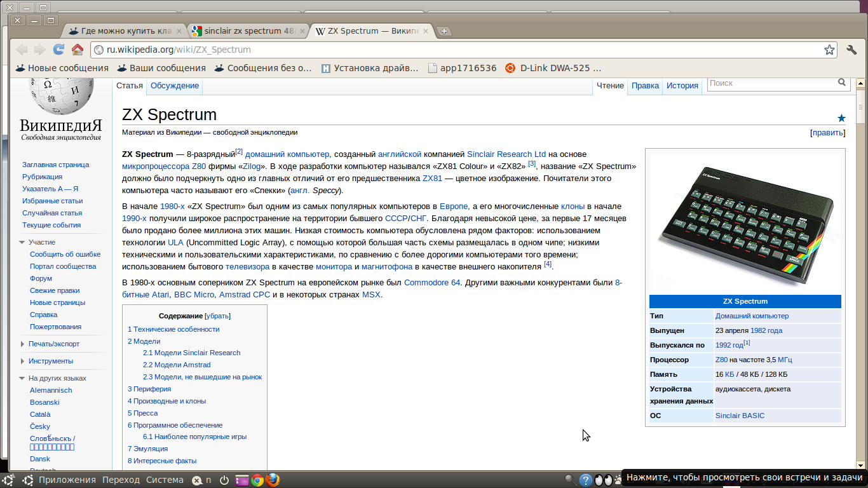Open the Обсуждение article tab
The image size is (868, 488).
click(x=175, y=86)
